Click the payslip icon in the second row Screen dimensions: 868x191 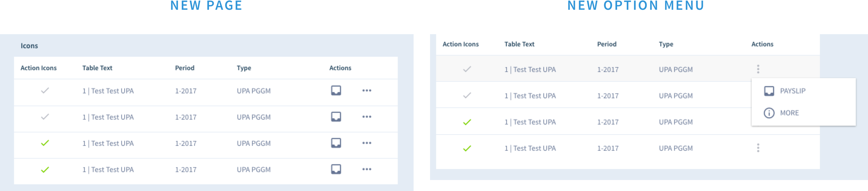[x=336, y=117]
